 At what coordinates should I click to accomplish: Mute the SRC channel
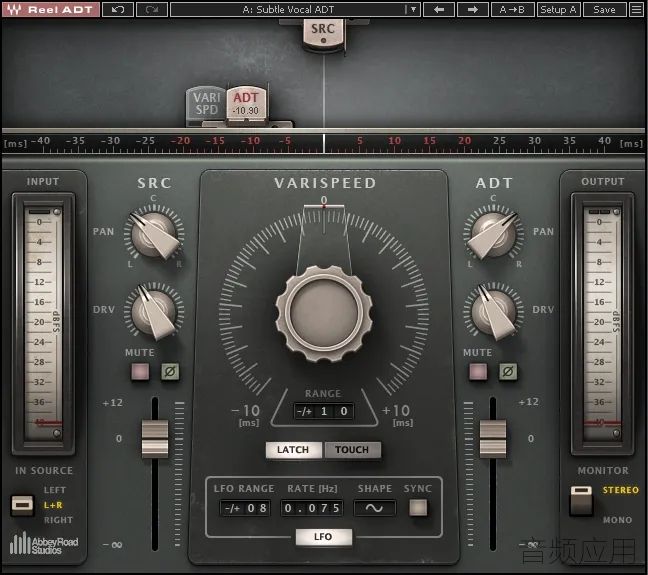[140, 371]
